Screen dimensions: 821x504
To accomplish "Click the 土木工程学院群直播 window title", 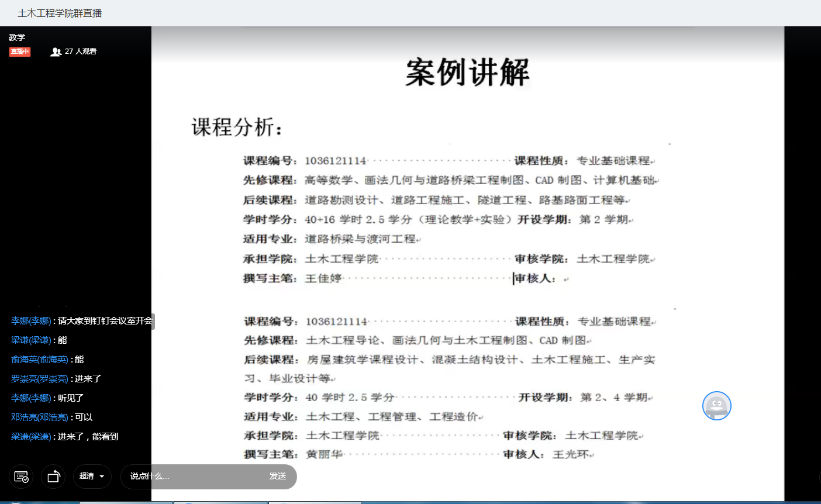I will coord(60,13).
